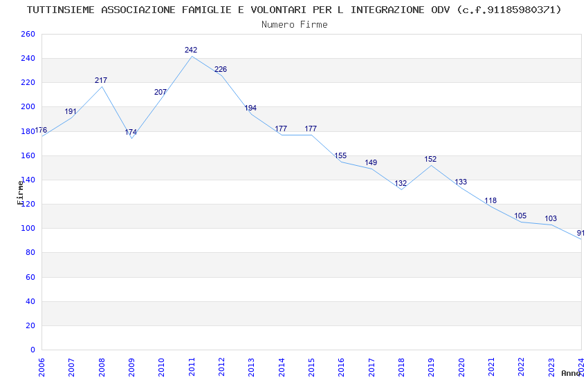This screenshot has width=588, height=380.
Task: Select the 177 data label above year 2015
Action: [311, 129]
